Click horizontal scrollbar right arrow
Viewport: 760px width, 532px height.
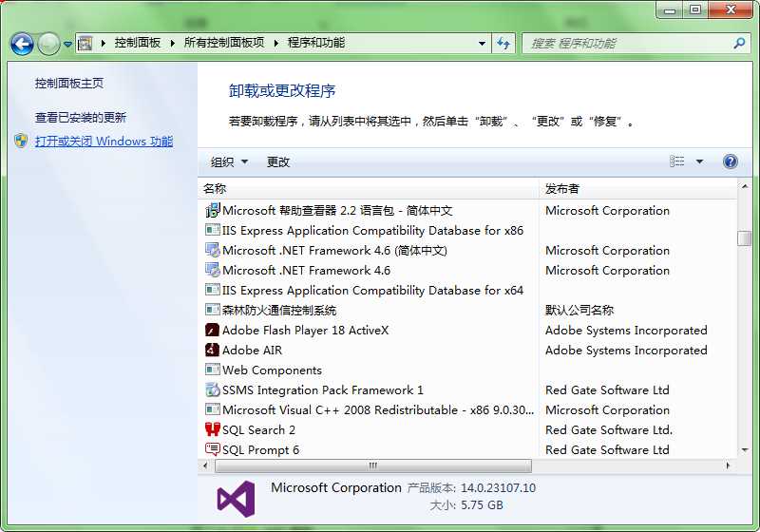728,465
